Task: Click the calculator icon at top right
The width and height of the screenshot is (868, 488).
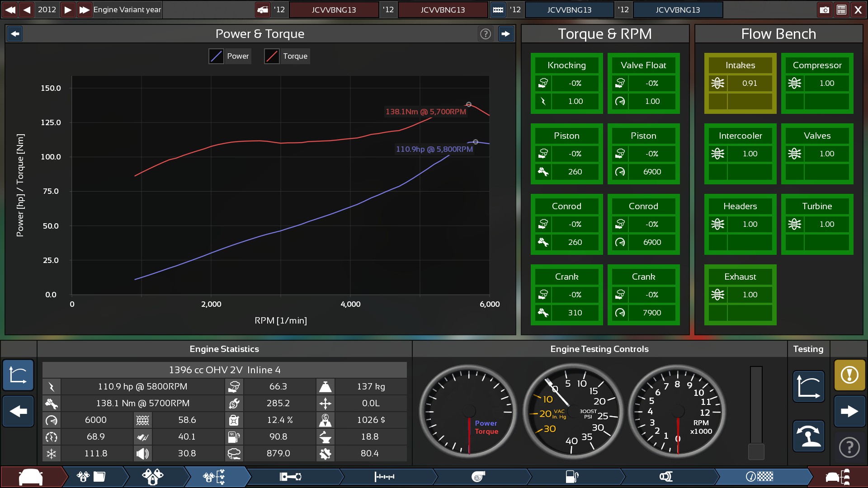Action: (841, 9)
